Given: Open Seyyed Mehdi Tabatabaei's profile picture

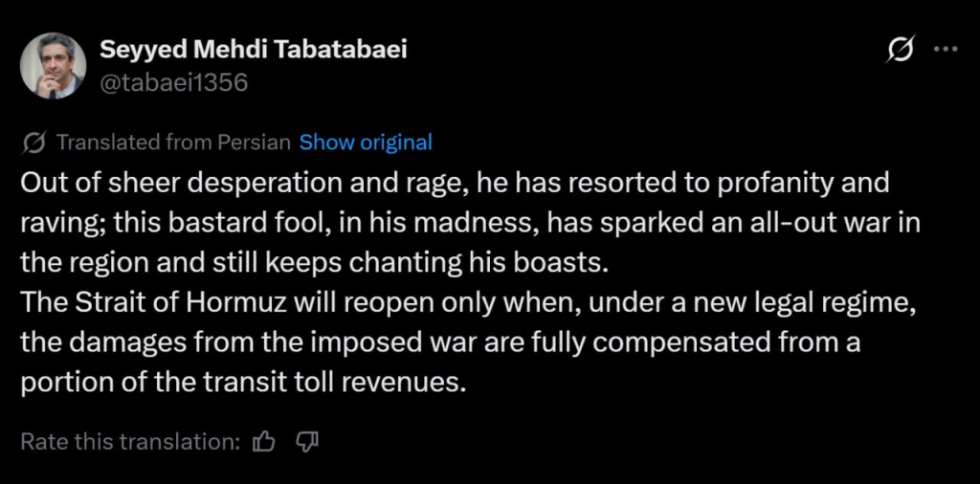Looking at the screenshot, I should click(54, 65).
